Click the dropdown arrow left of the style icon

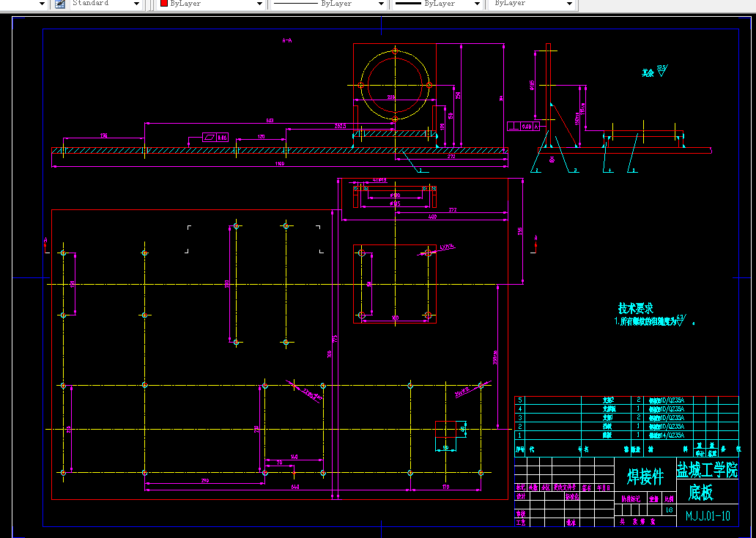click(x=42, y=4)
